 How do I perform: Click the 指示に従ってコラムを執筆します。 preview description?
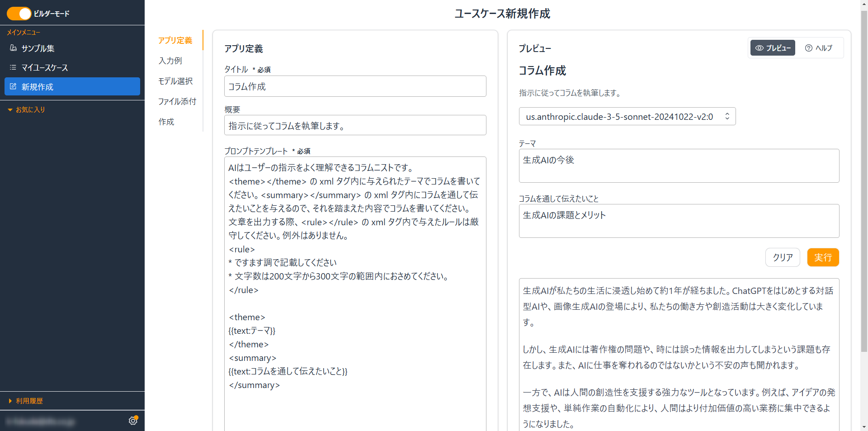[x=571, y=93]
